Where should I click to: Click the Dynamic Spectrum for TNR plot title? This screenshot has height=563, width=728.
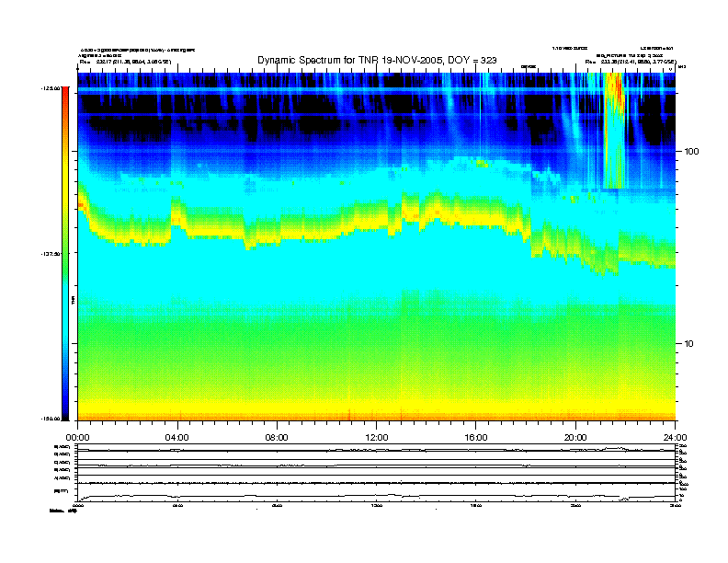pyautogui.click(x=377, y=60)
